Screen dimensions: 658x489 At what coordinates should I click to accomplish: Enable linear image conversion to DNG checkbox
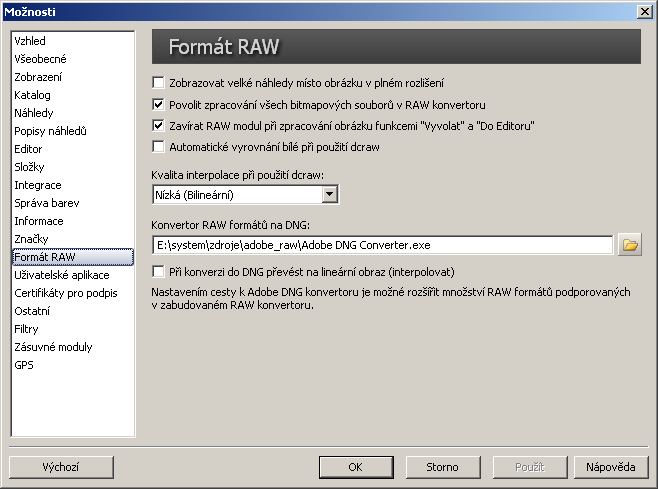(x=158, y=271)
